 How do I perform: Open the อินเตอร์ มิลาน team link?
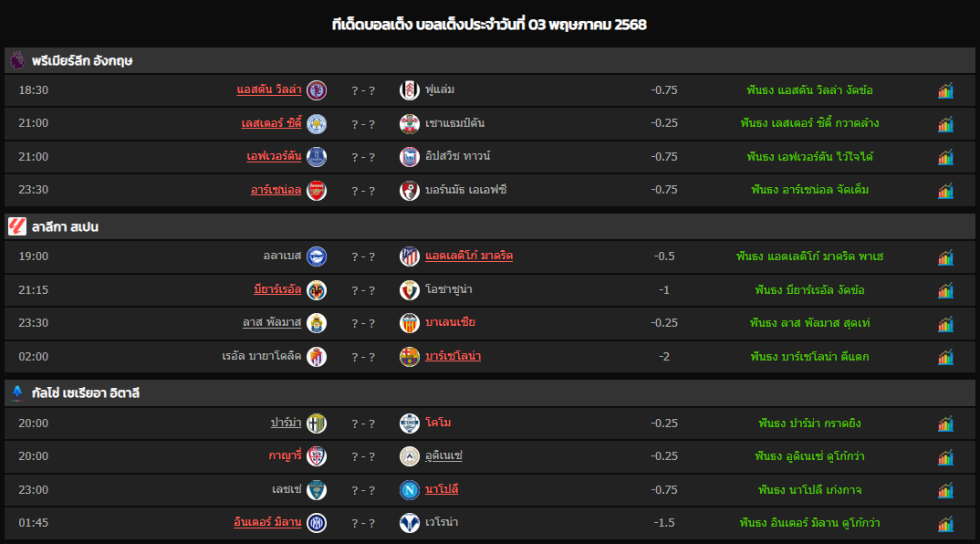[267, 522]
